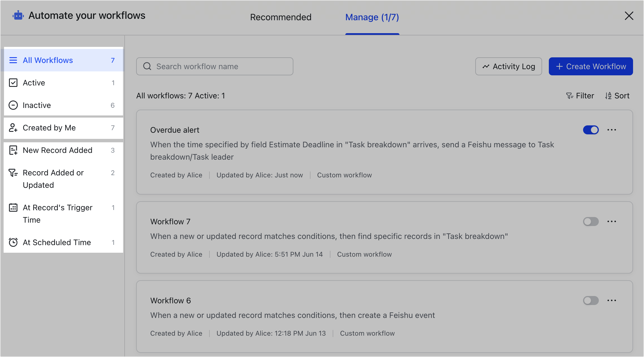This screenshot has width=644, height=357.
Task: Click the All Workflows list icon
Action: point(13,60)
